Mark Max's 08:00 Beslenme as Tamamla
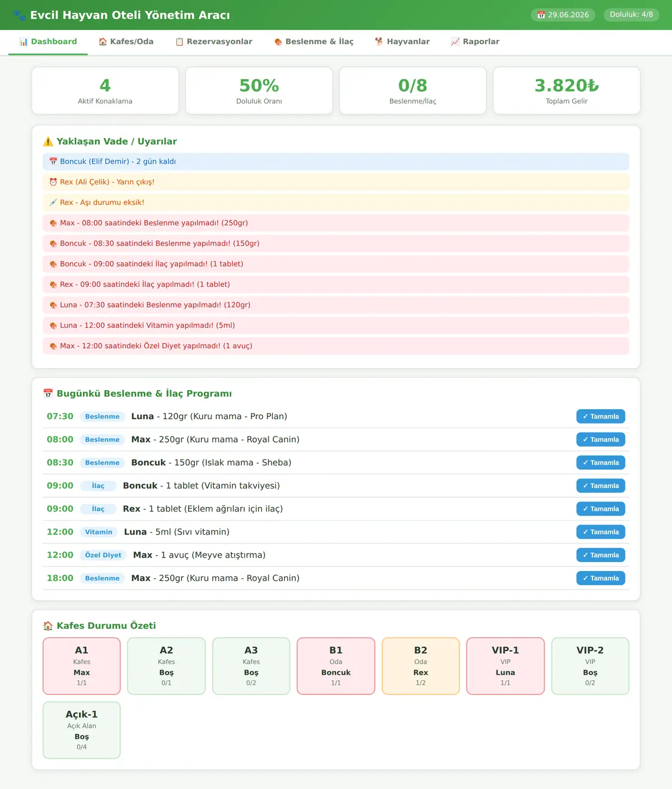The height and width of the screenshot is (789, 672). pyautogui.click(x=600, y=440)
